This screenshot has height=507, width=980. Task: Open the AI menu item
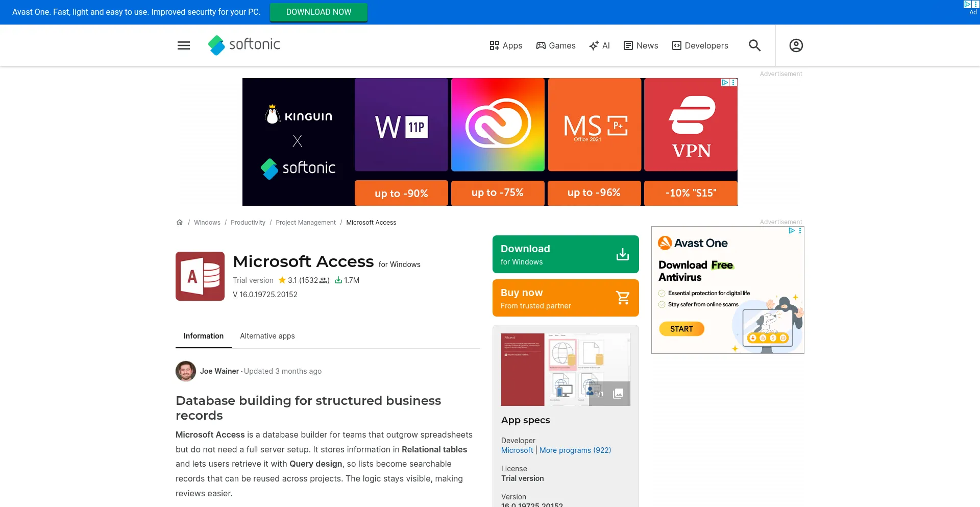[599, 45]
